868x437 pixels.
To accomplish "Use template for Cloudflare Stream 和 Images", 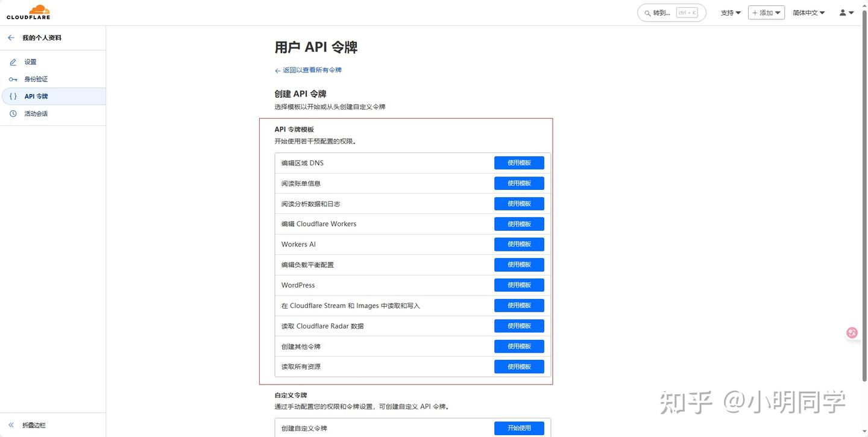I will 519,306.
